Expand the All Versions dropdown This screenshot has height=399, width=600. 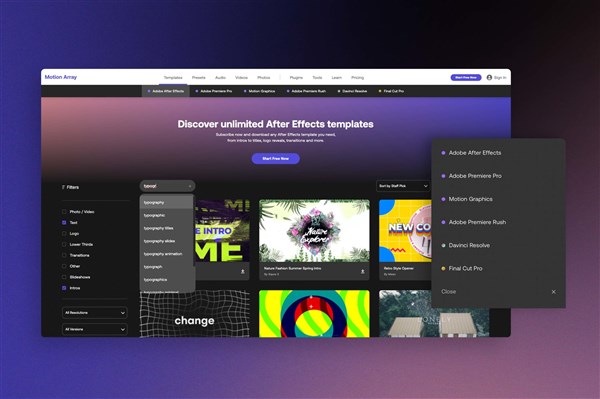[x=95, y=329]
